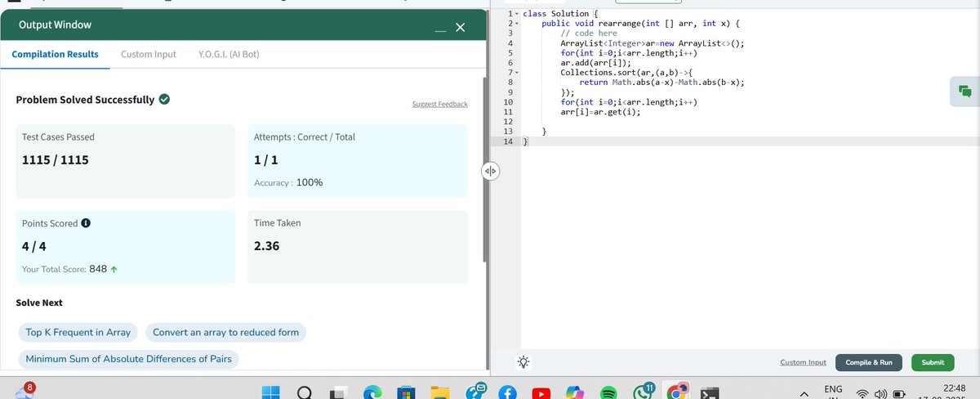Open the Custom Input tab

pyautogui.click(x=149, y=54)
